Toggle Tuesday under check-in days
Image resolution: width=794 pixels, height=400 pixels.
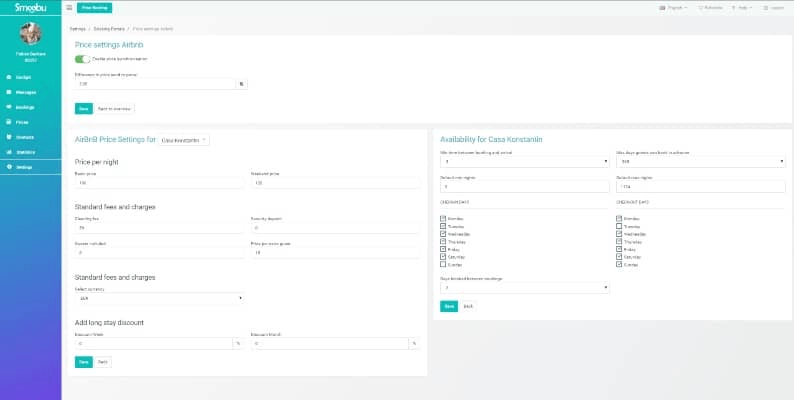443,226
